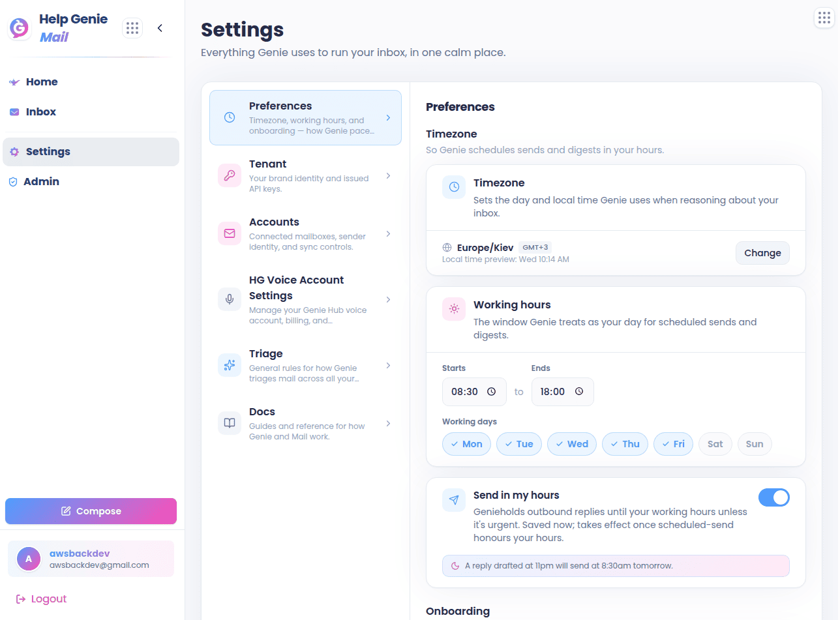The height and width of the screenshot is (620, 840).
Task: Click the Ends time field 18:00
Action: click(562, 392)
